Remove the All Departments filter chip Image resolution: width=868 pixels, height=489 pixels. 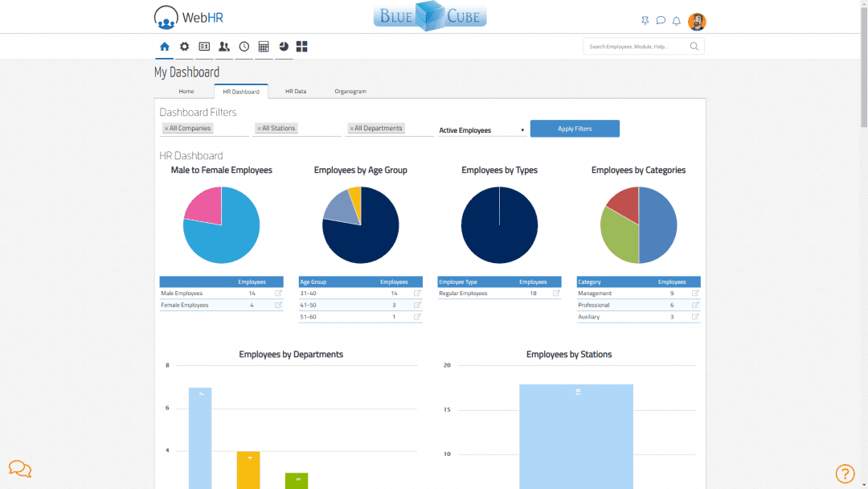[x=351, y=128]
